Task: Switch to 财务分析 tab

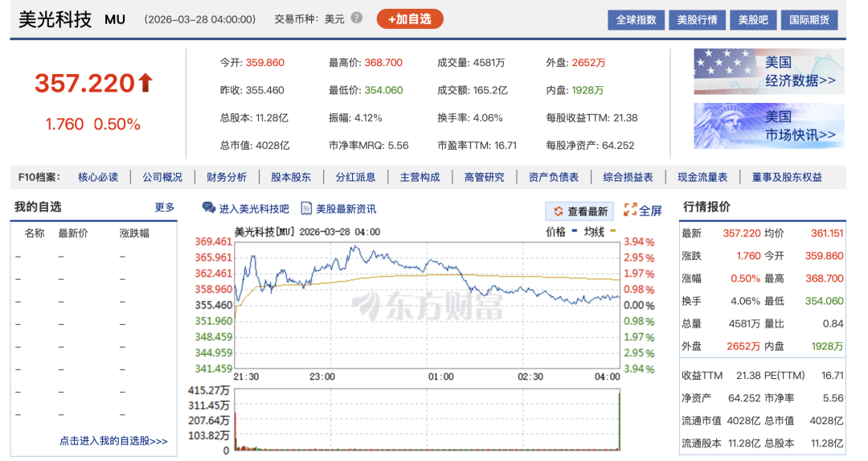Action: pos(227,177)
